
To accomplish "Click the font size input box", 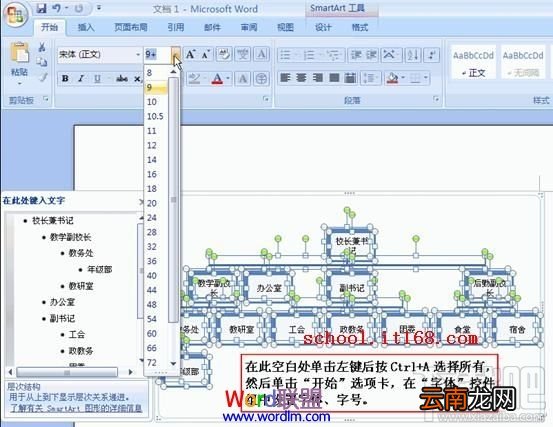I will (158, 55).
